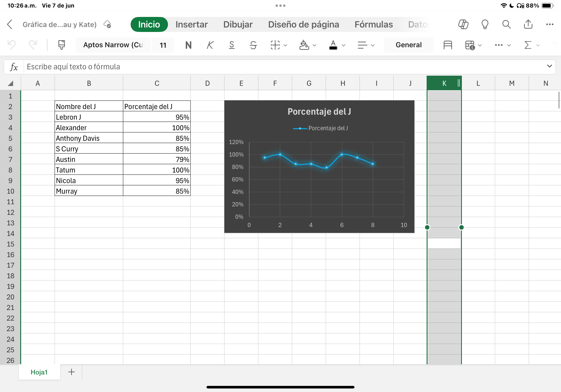The height and width of the screenshot is (392, 561).
Task: Click the lightbulb ideas icon
Action: 485,24
